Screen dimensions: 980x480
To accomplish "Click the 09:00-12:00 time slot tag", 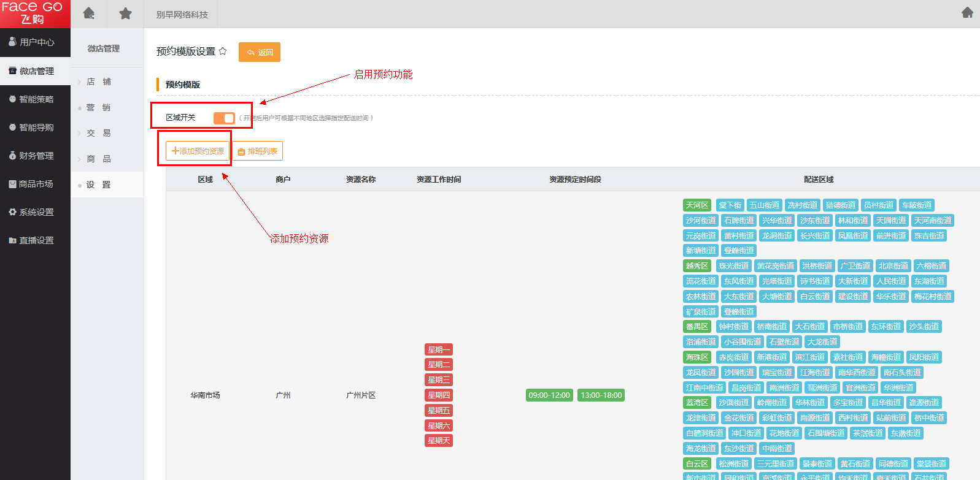I will [x=549, y=395].
